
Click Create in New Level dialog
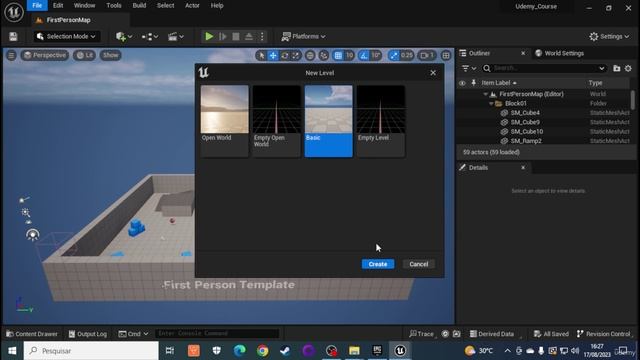(378, 264)
